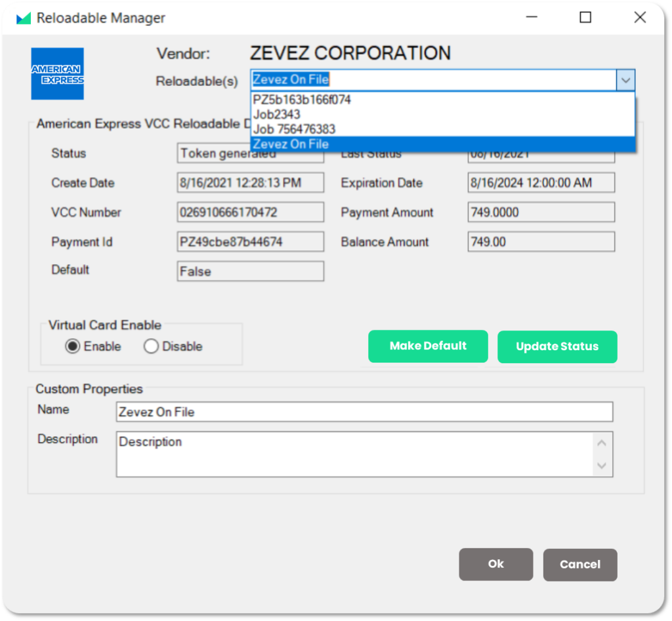Click the Reloadable Manager app icon
Viewport: 672px width, 621px height.
(x=24, y=18)
